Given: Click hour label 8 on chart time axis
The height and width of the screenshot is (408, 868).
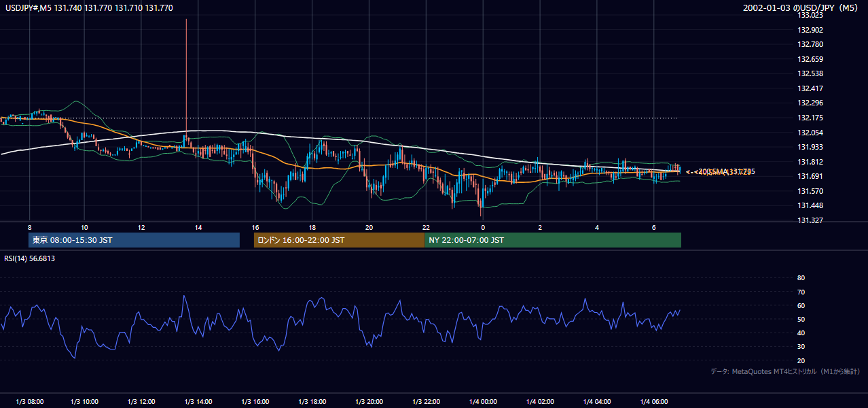Looking at the screenshot, I should (29, 226).
